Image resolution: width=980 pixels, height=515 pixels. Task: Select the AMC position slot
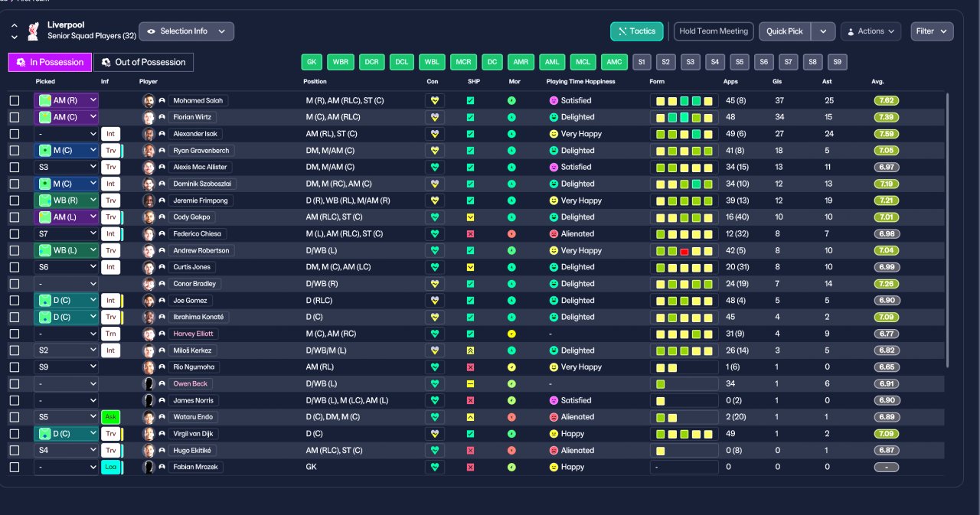point(612,62)
